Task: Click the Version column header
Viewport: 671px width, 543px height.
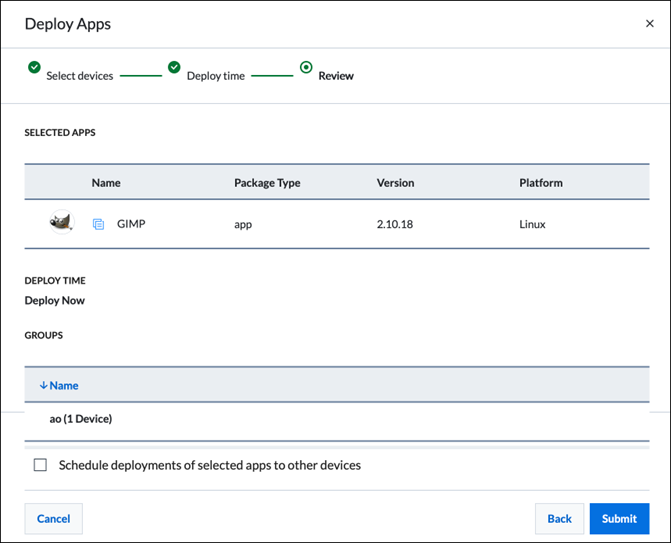Action: [395, 183]
